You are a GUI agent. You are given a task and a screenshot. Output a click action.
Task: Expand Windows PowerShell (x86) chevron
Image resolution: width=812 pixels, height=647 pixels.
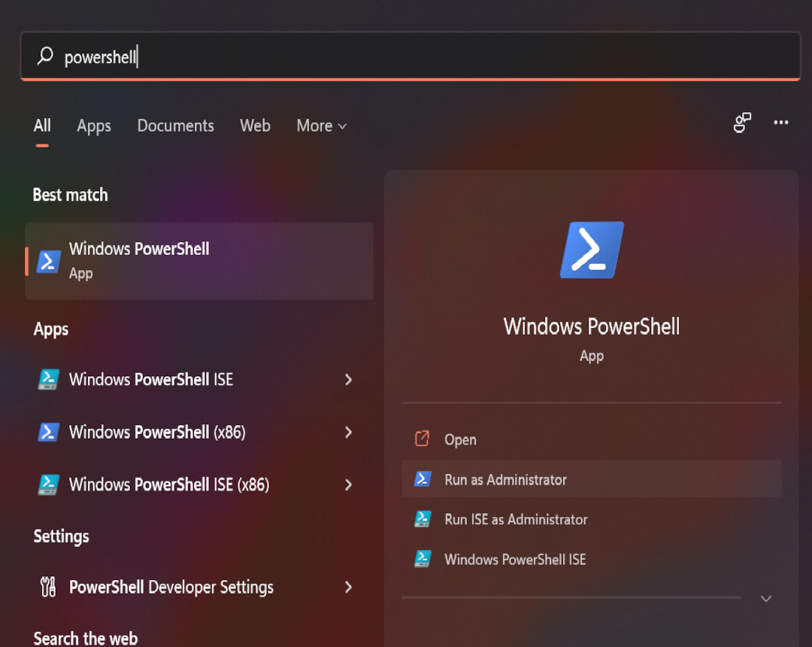coord(348,432)
